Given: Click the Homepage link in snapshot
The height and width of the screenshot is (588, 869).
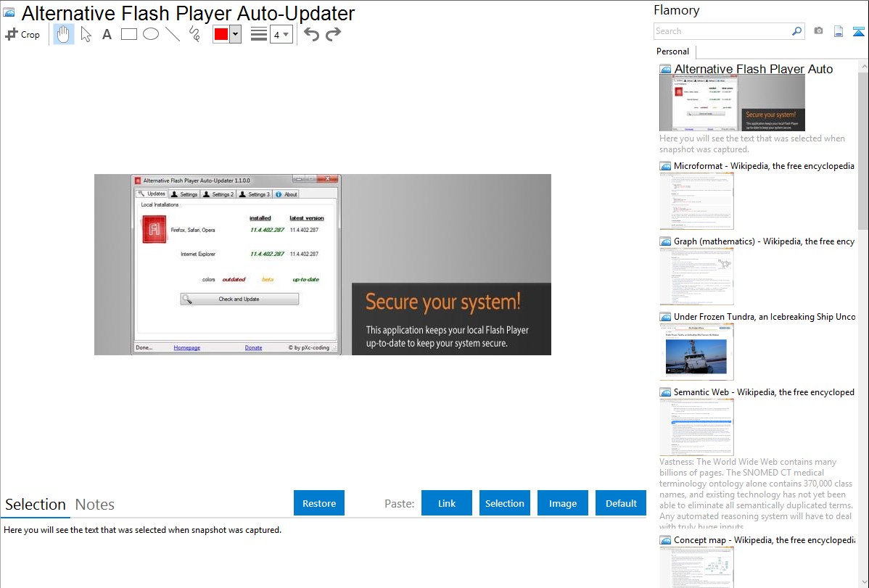Looking at the screenshot, I should click(x=186, y=347).
